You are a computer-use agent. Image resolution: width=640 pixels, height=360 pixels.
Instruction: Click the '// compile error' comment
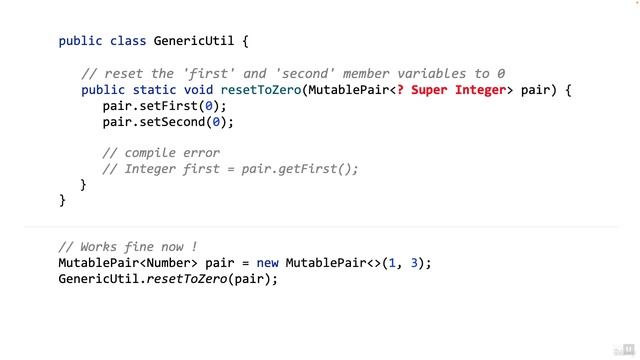(161, 153)
